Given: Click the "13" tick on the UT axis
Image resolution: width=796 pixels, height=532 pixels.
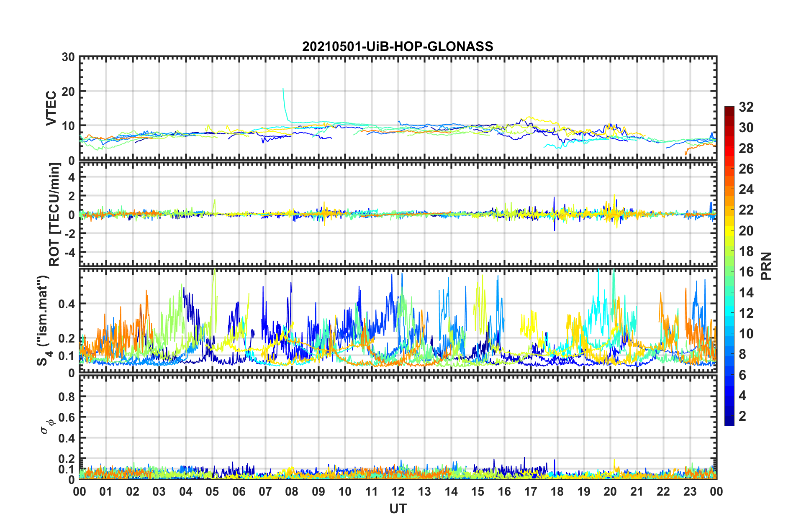Looking at the screenshot, I should [x=424, y=491].
